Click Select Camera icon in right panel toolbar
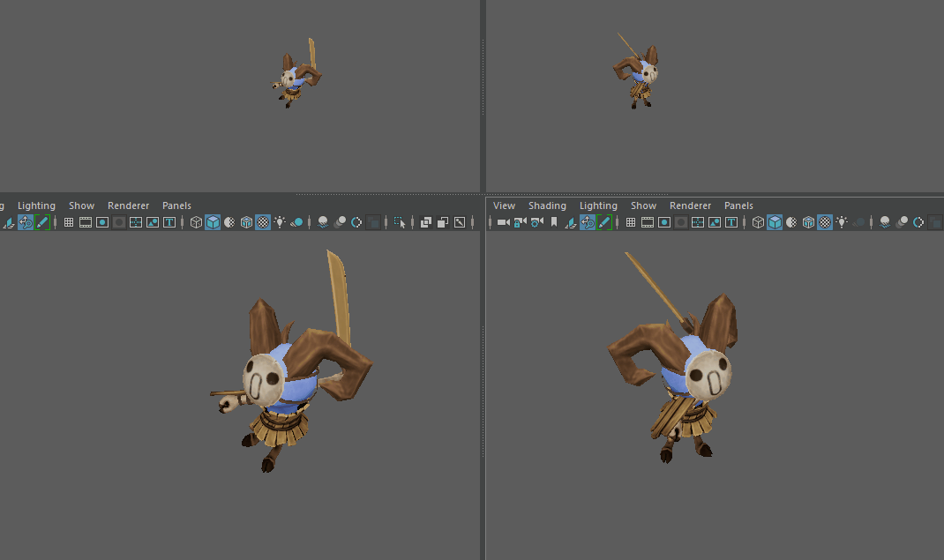The height and width of the screenshot is (560, 944). pyautogui.click(x=503, y=222)
